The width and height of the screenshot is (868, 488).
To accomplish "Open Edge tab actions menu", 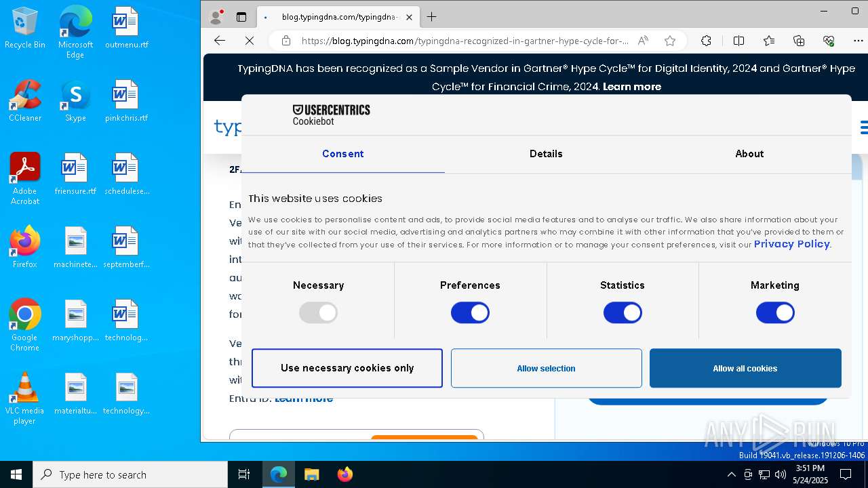I will tap(241, 17).
